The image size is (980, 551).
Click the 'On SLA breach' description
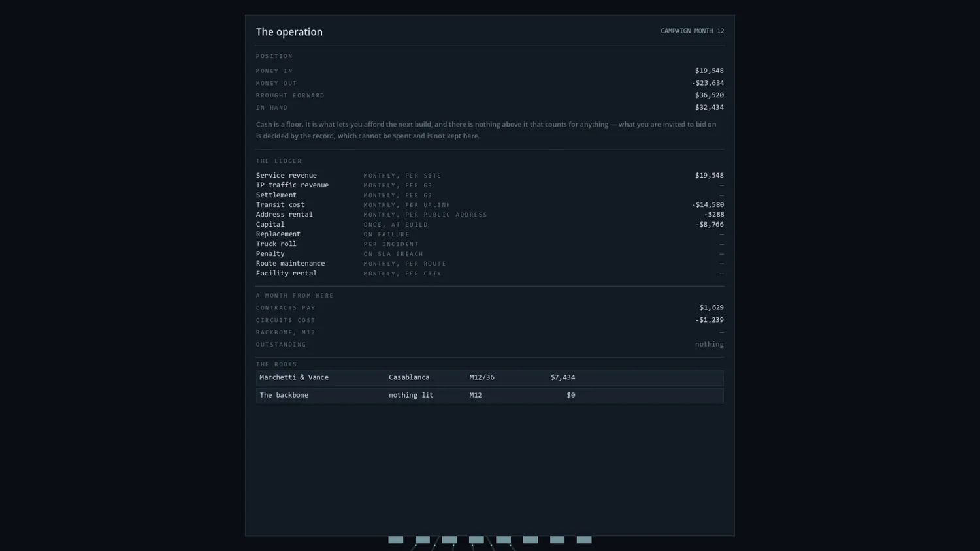[393, 254]
